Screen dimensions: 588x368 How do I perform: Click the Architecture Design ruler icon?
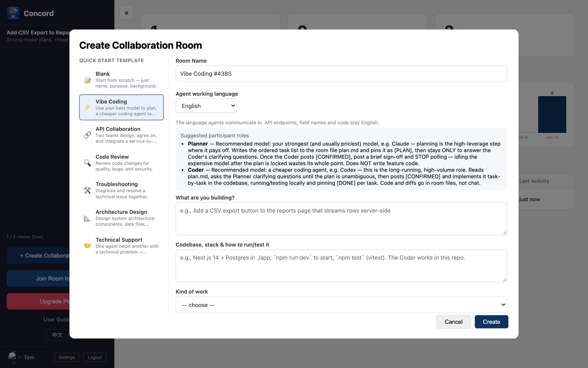point(87,218)
